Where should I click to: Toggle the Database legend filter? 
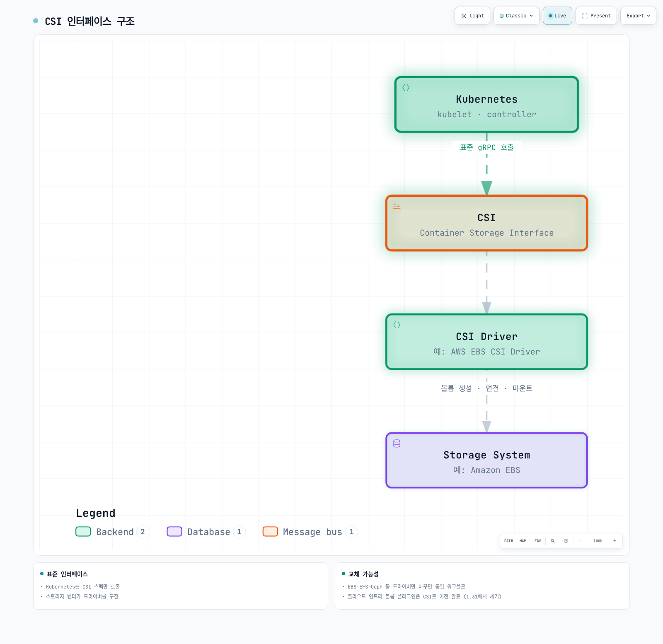coord(206,532)
